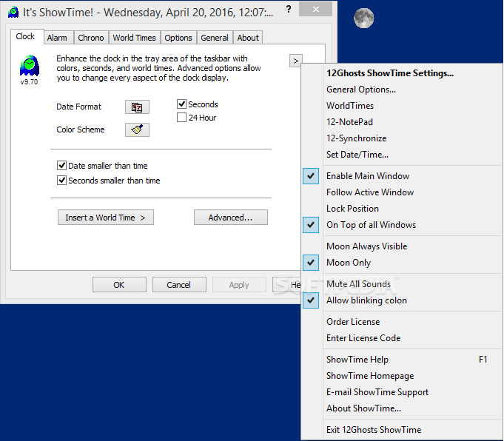Click the Apply button
This screenshot has height=441, width=504.
point(239,285)
